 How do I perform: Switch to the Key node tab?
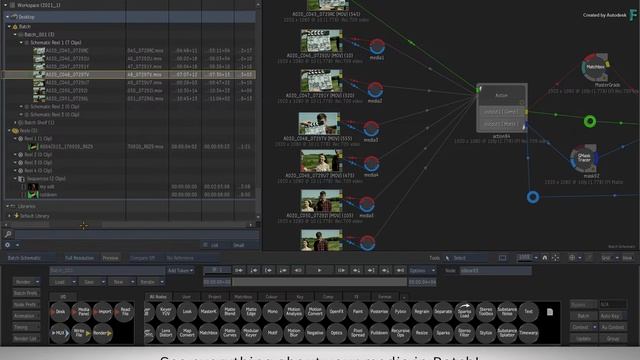(300, 297)
